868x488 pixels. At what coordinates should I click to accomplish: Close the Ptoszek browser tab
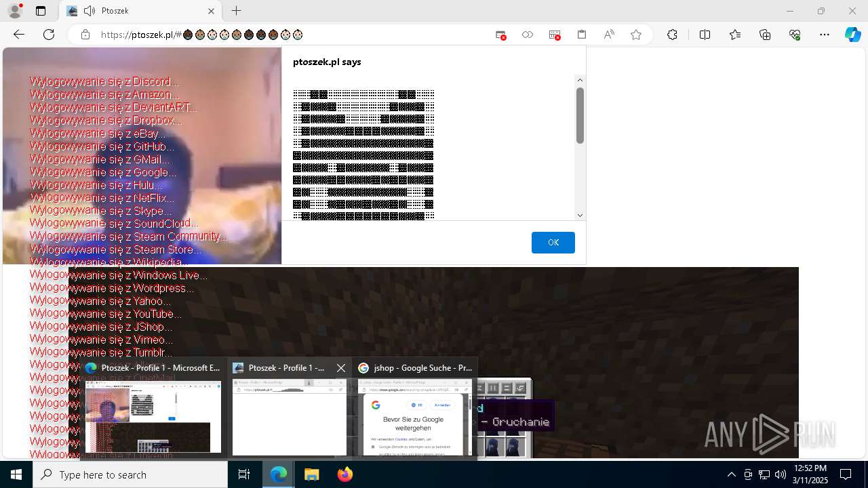[211, 11]
